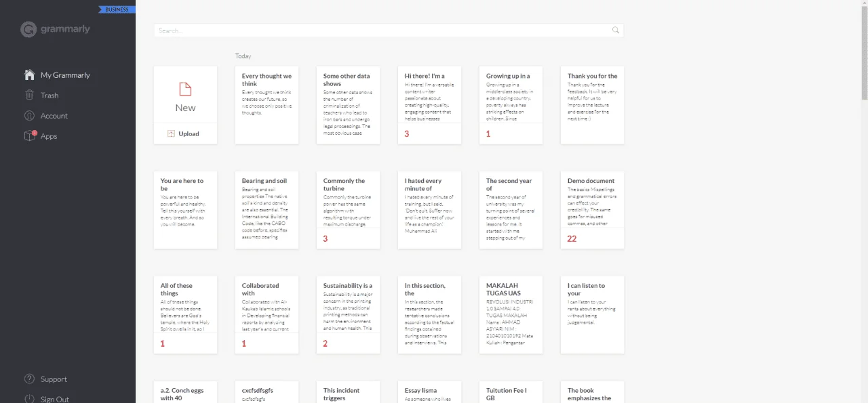The width and height of the screenshot is (868, 403).
Task: Click the Account icon in sidebar
Action: pyautogui.click(x=29, y=115)
